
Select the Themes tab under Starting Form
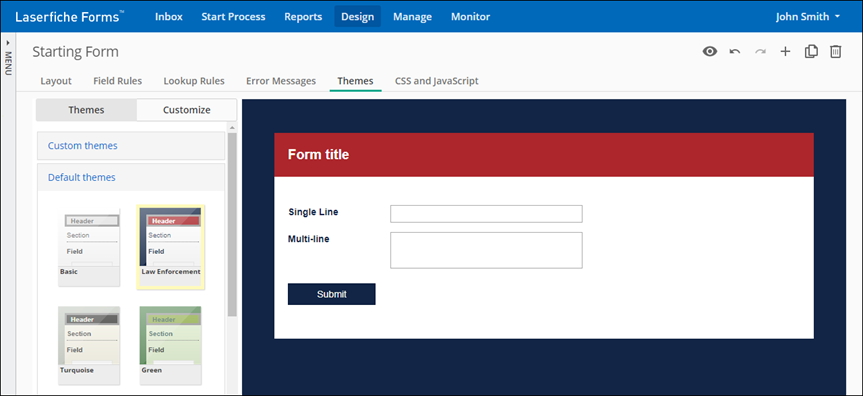[x=356, y=81]
